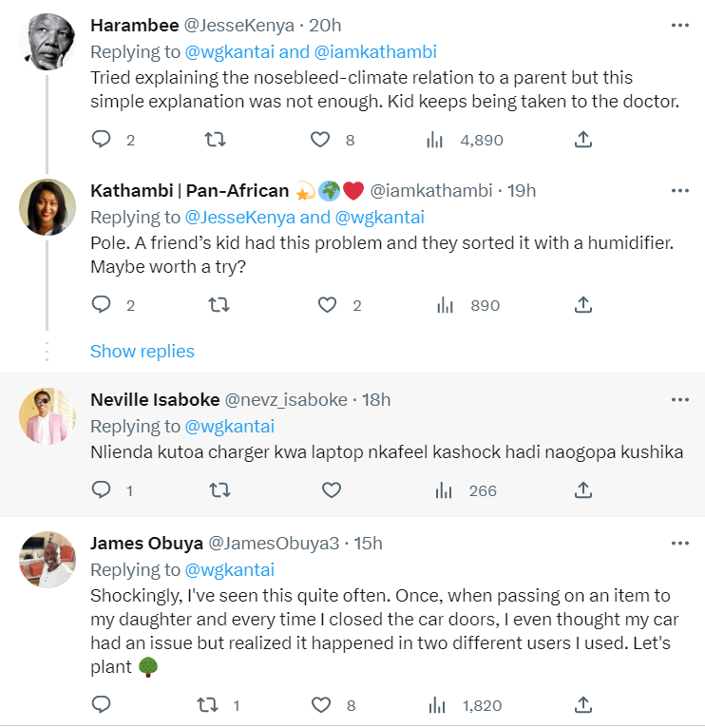Viewport: 705px width, 728px height.
Task: Open Kathambi's profile picture
Action: pos(48,207)
